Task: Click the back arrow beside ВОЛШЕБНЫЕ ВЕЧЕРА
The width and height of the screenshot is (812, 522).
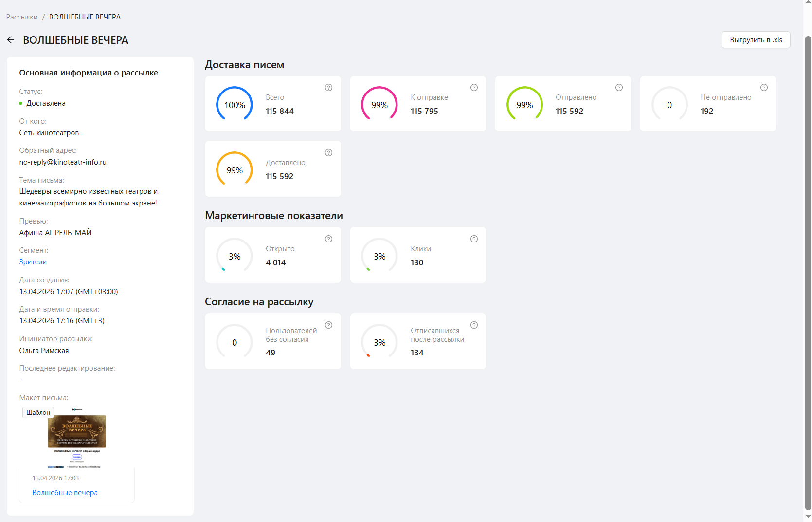Action: (11, 40)
